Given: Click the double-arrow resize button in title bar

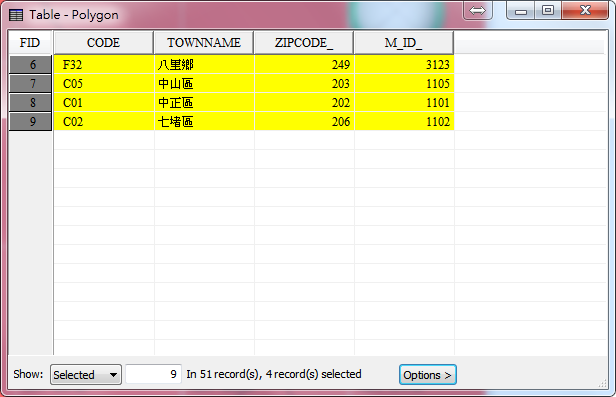Looking at the screenshot, I should tap(477, 10).
